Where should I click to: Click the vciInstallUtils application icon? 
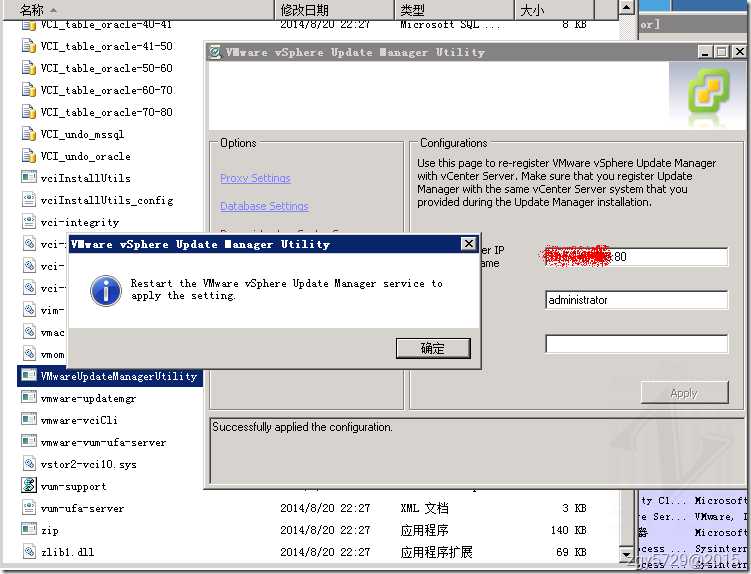pos(29,177)
